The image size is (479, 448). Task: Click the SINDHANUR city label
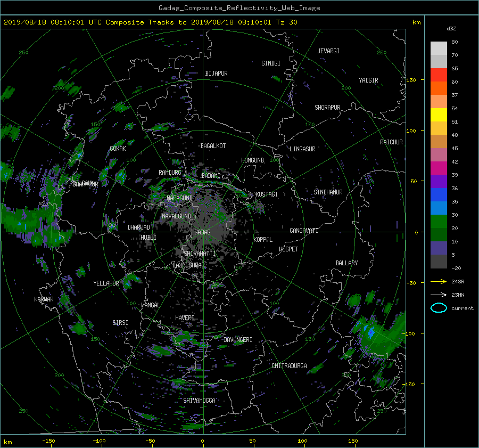328,192
